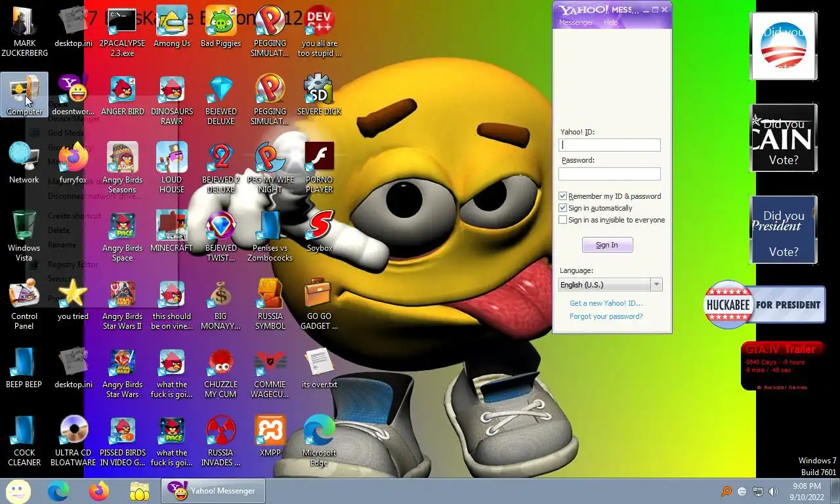Open the volume speaker tray icon
The width and height of the screenshot is (840, 504).
pyautogui.click(x=773, y=492)
